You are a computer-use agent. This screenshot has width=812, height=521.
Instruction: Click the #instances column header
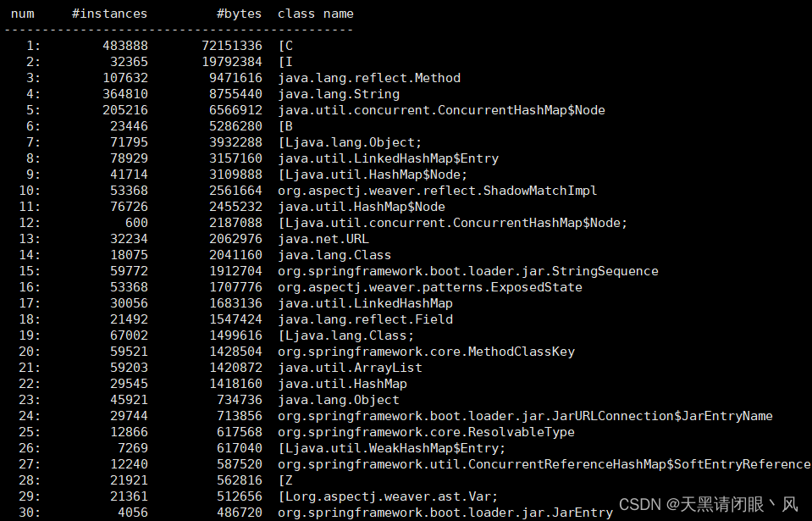coord(108,13)
